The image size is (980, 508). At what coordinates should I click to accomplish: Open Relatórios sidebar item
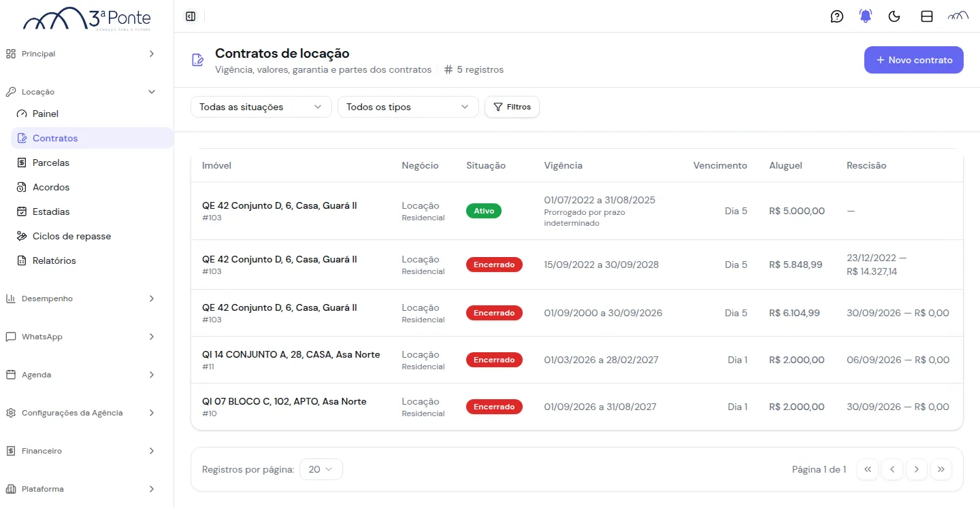92,260
